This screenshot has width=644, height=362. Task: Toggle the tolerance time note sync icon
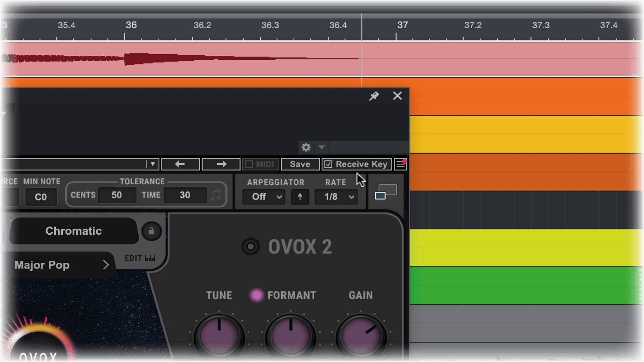pyautogui.click(x=215, y=195)
